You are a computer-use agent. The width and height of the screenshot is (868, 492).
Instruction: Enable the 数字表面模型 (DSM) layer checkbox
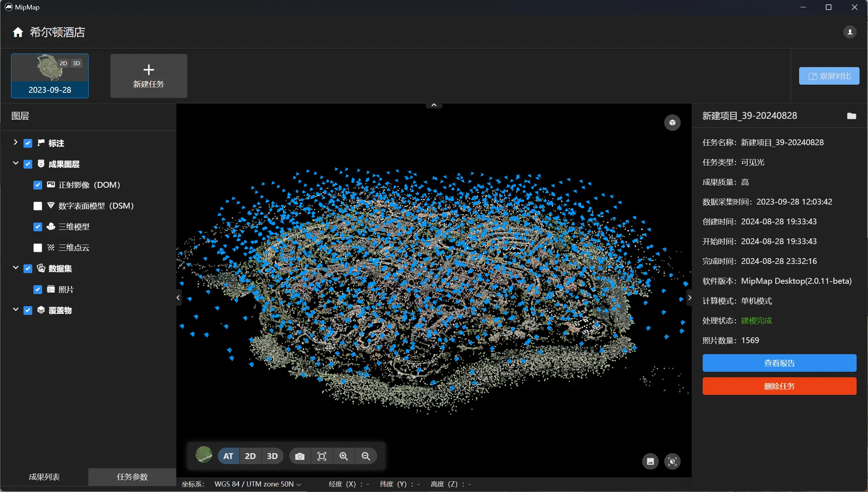coord(38,206)
